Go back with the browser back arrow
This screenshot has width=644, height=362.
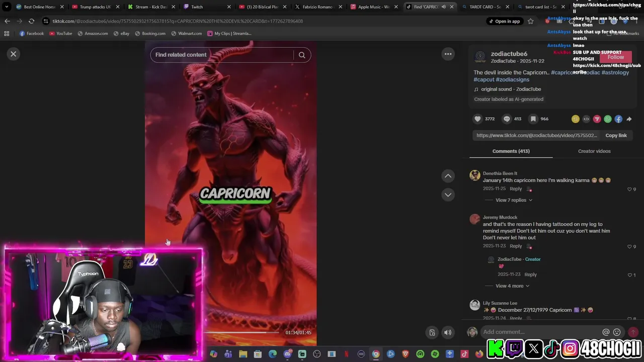pos(7,21)
